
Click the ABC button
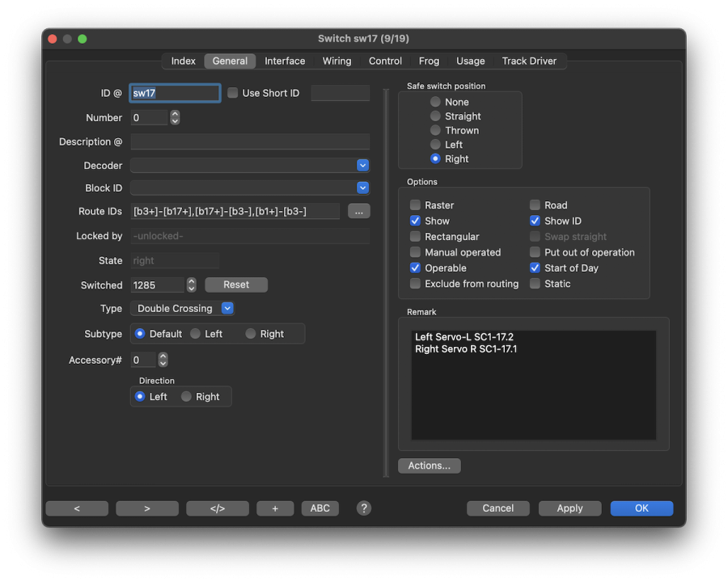click(x=320, y=508)
